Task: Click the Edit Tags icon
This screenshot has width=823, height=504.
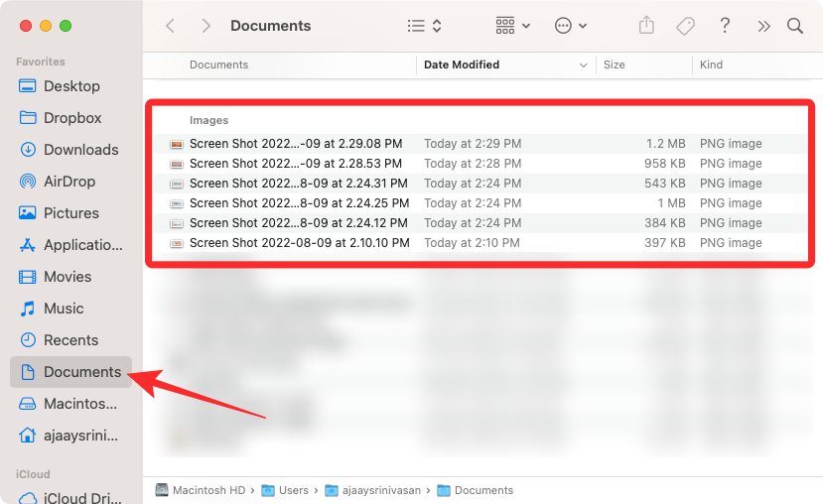Action: click(x=685, y=27)
